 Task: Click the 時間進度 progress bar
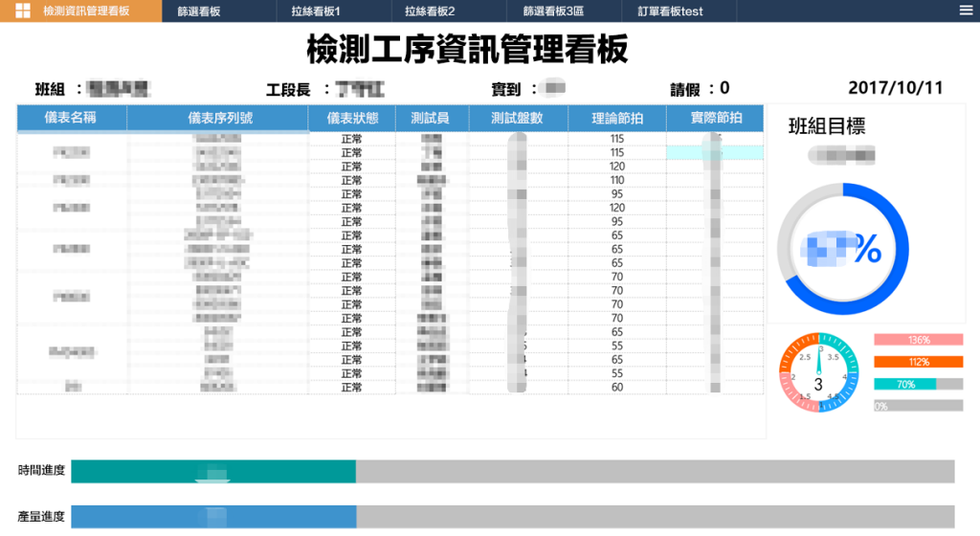tap(513, 472)
